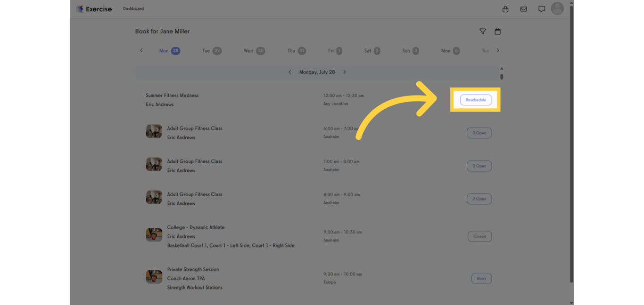Open the shopping bag icon

[505, 8]
